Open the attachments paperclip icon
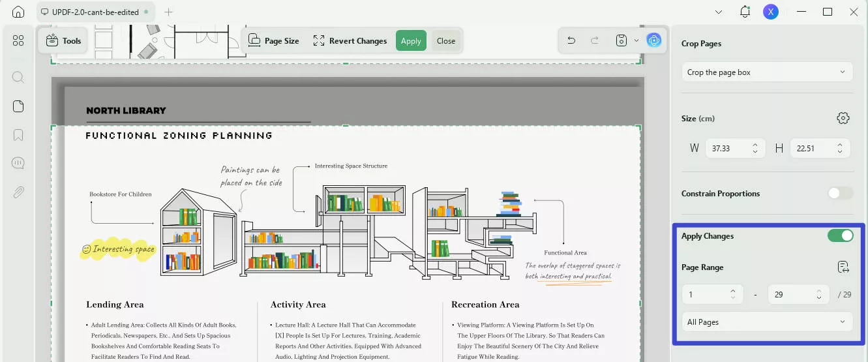Image resolution: width=868 pixels, height=362 pixels. point(18,192)
